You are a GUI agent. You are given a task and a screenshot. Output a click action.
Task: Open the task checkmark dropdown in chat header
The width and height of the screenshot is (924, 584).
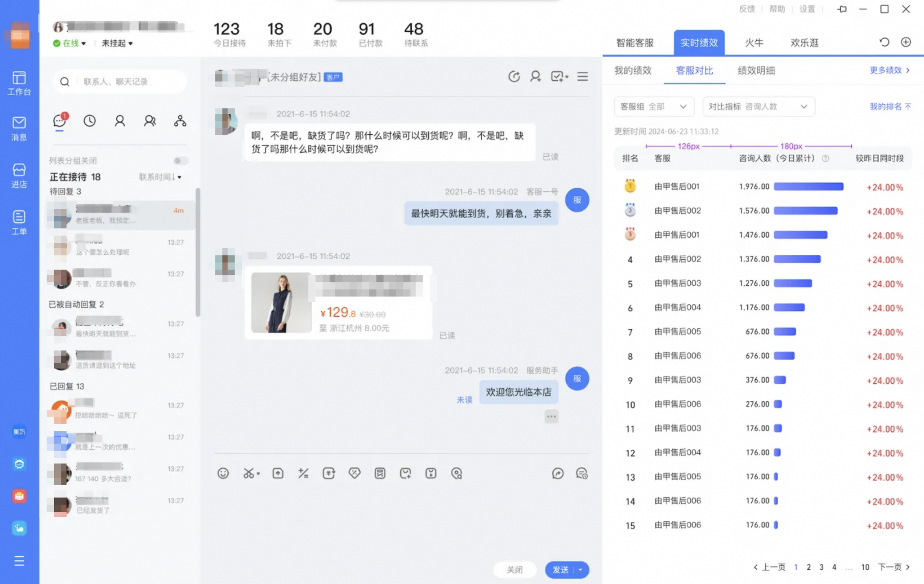pos(560,77)
